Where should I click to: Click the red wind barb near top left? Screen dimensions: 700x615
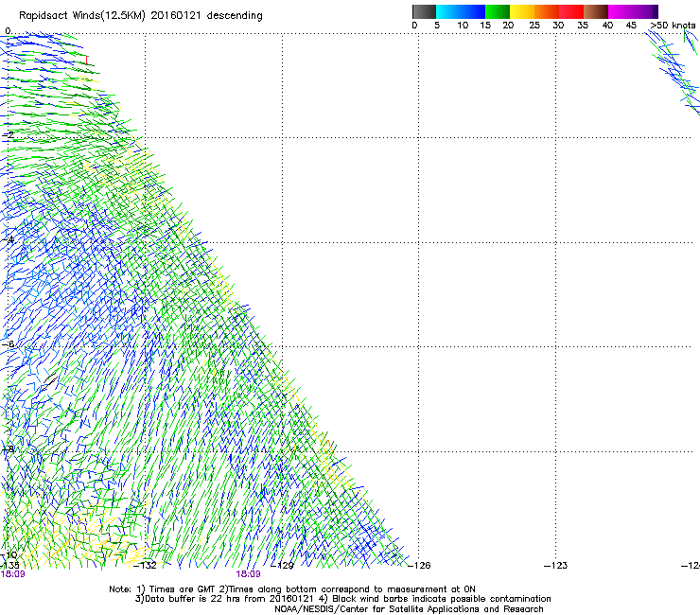(87, 60)
